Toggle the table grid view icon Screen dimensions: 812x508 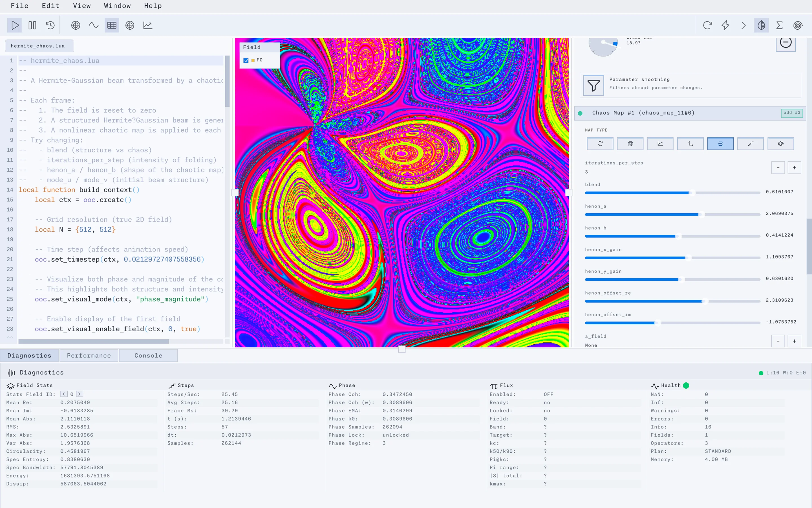pyautogui.click(x=112, y=25)
